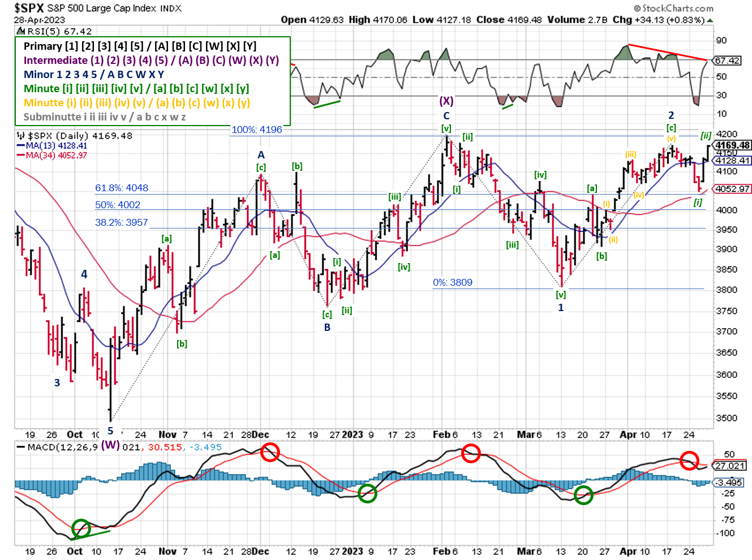This screenshot has height=560, width=752.
Task: Click the green circle on MACD crossover in March
Action: 583,495
